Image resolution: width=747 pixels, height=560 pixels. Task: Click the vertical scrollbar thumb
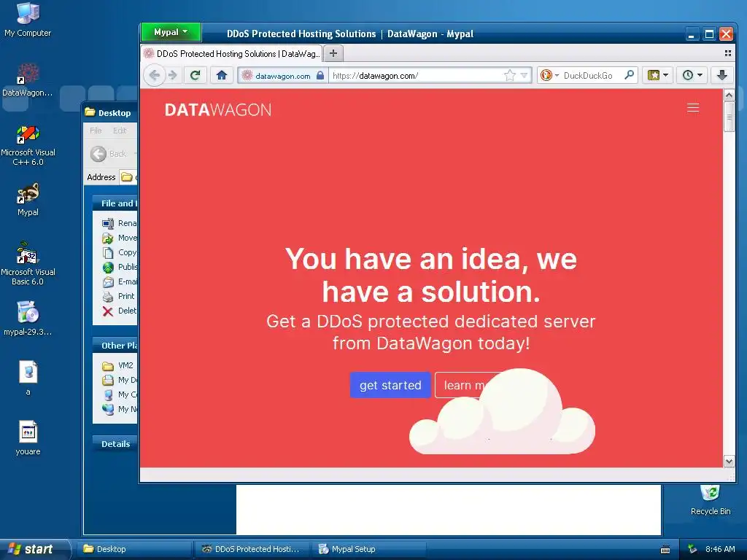[729, 117]
